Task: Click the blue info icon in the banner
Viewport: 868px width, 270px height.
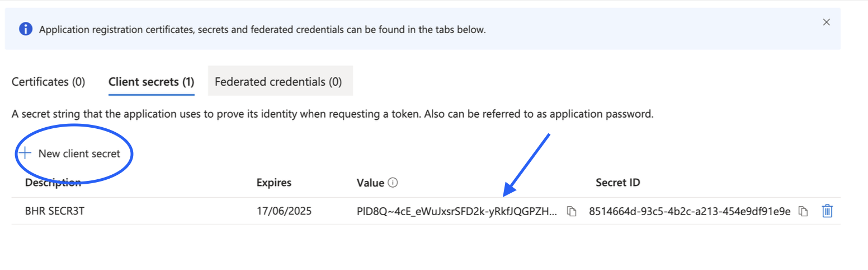Action: (x=25, y=29)
